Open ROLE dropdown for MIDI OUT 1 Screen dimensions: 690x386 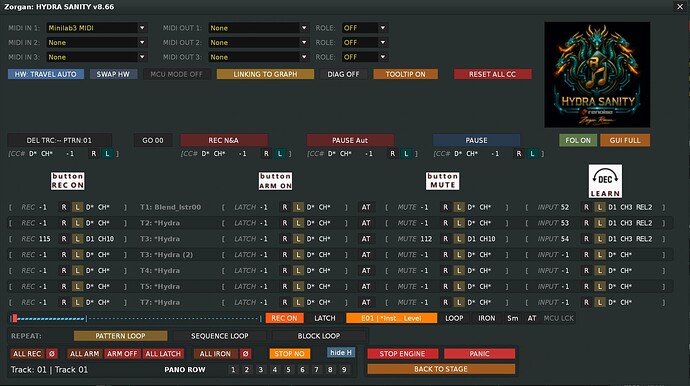(365, 28)
